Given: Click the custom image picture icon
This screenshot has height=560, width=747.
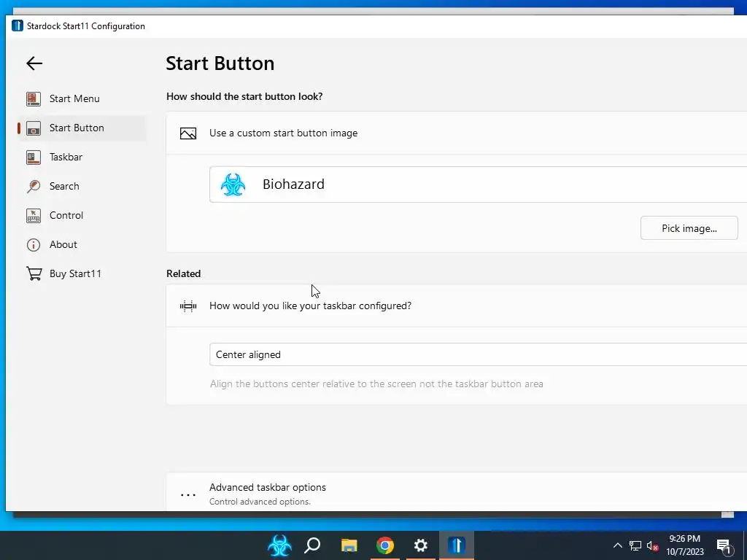Looking at the screenshot, I should click(x=188, y=133).
